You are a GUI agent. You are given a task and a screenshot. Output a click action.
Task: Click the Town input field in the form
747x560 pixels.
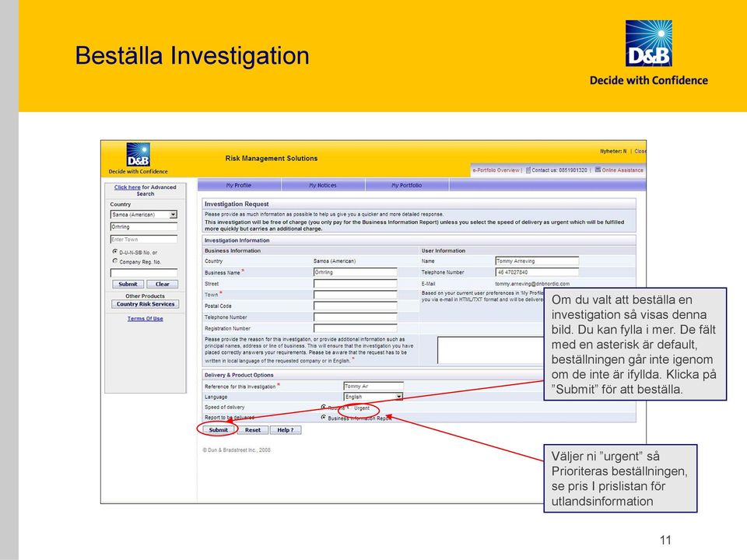coord(355,295)
